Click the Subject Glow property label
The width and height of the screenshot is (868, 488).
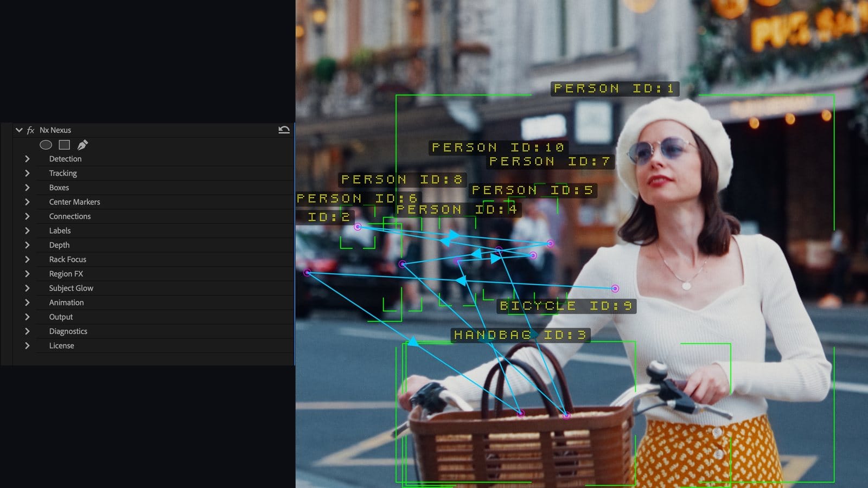(71, 288)
